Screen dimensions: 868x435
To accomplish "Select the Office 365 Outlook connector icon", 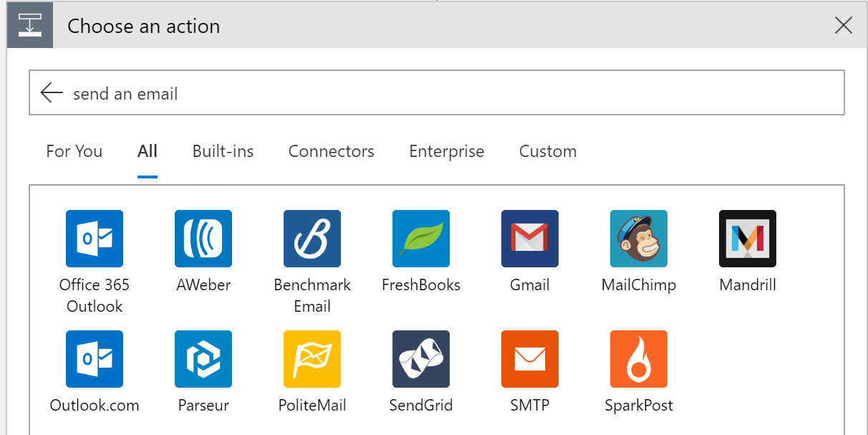I will [95, 239].
